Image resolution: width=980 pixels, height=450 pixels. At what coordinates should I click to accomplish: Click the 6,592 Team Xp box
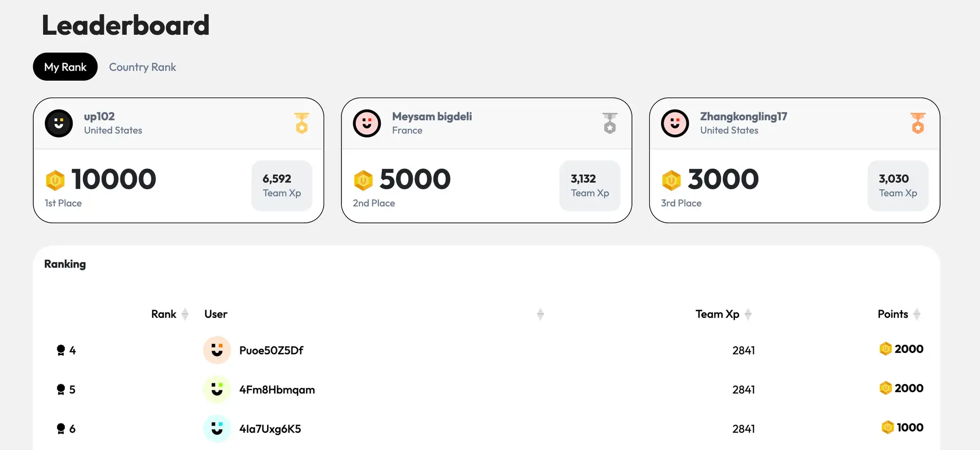click(282, 185)
